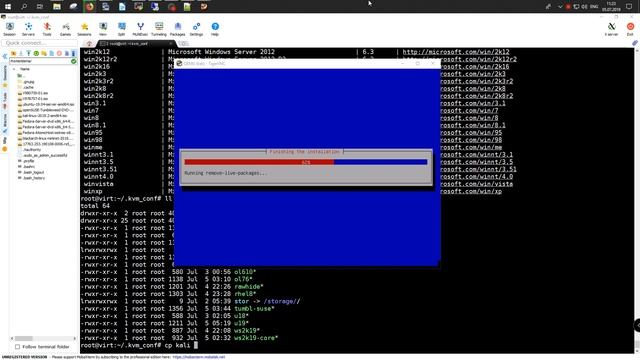Open the View toolbar icon
The width and height of the screenshot is (640, 360).
point(103,29)
